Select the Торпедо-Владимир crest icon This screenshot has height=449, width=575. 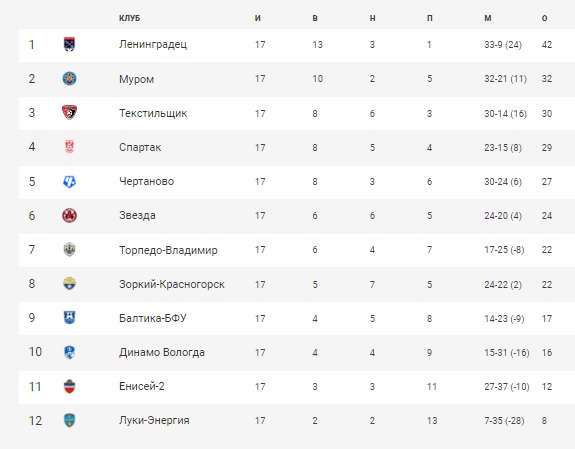click(x=69, y=249)
